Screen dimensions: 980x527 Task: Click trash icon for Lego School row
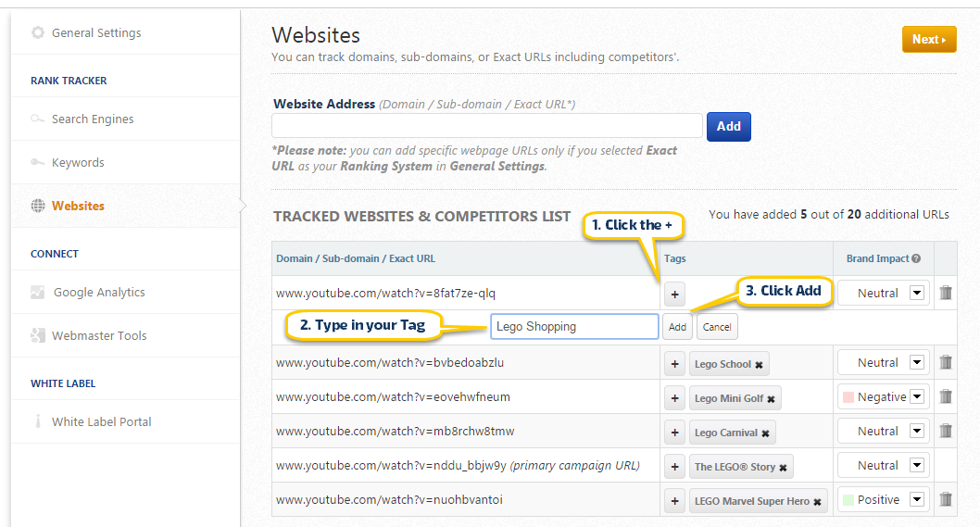pyautogui.click(x=946, y=362)
